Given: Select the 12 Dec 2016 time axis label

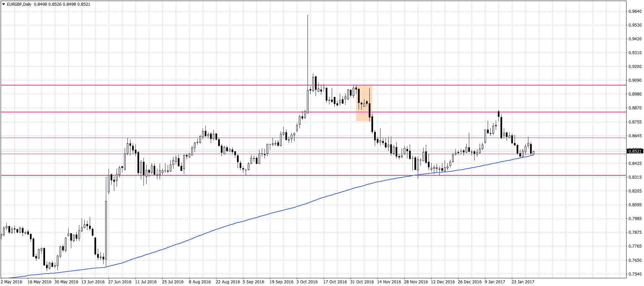Looking at the screenshot, I should 443,282.
